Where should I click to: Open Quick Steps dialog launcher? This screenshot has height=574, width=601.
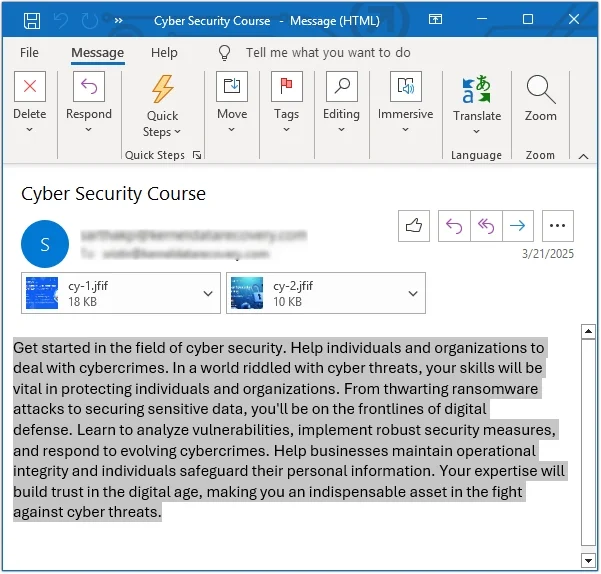click(197, 155)
